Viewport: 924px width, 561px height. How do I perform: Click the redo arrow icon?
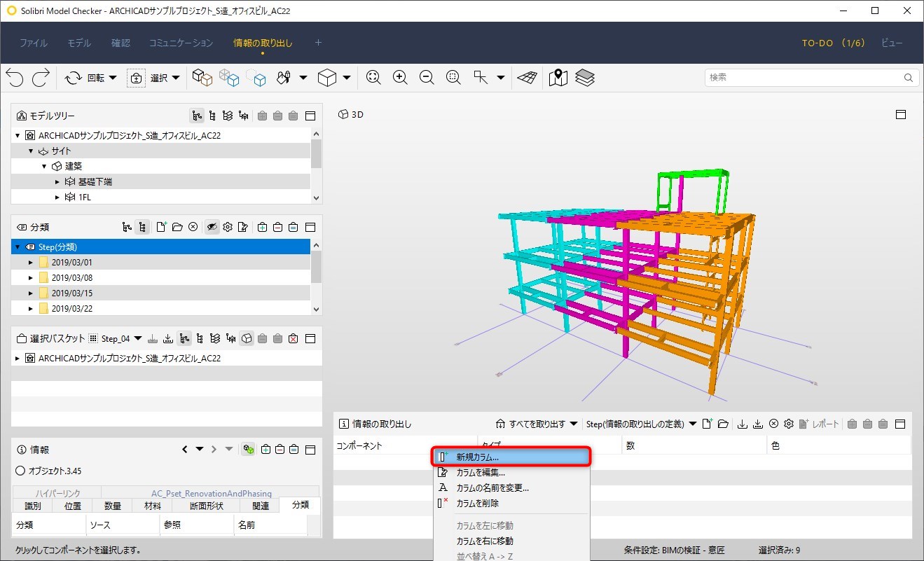point(40,78)
